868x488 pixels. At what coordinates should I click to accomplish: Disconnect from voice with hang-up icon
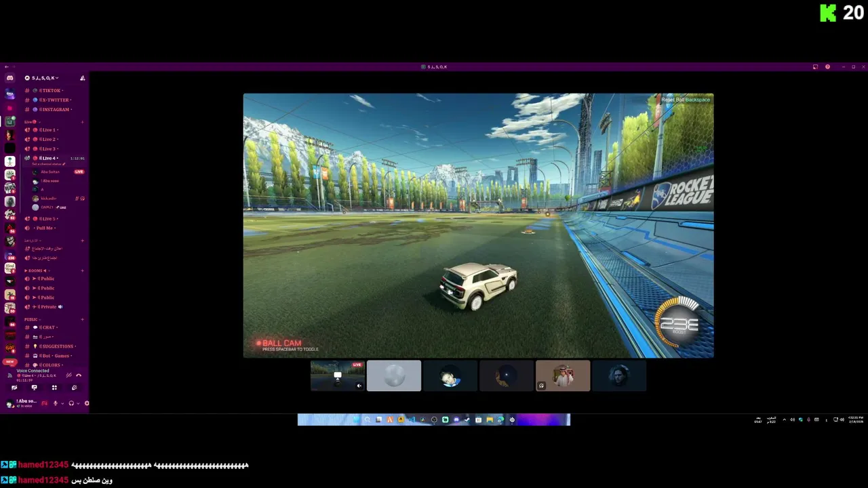[79, 375]
